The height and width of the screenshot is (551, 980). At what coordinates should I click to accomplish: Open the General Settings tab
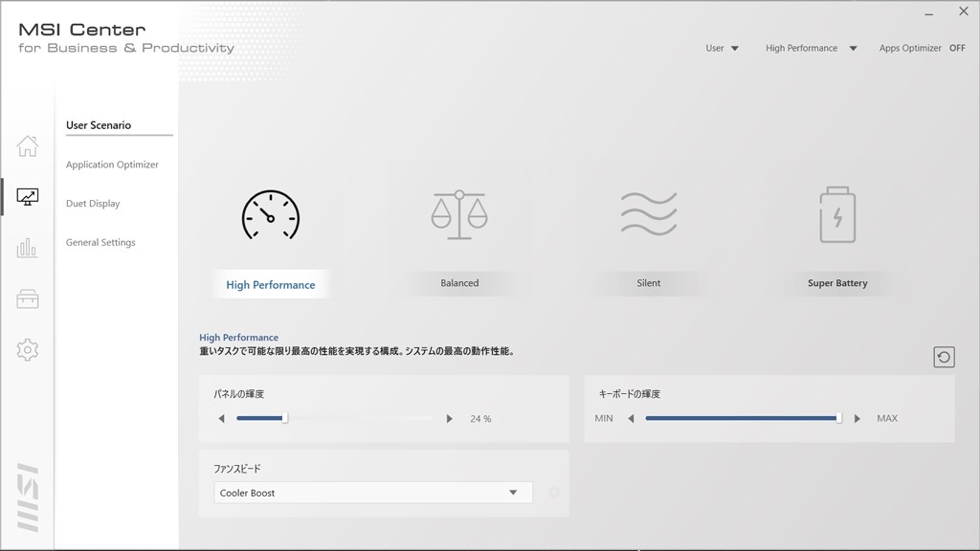tap(100, 242)
